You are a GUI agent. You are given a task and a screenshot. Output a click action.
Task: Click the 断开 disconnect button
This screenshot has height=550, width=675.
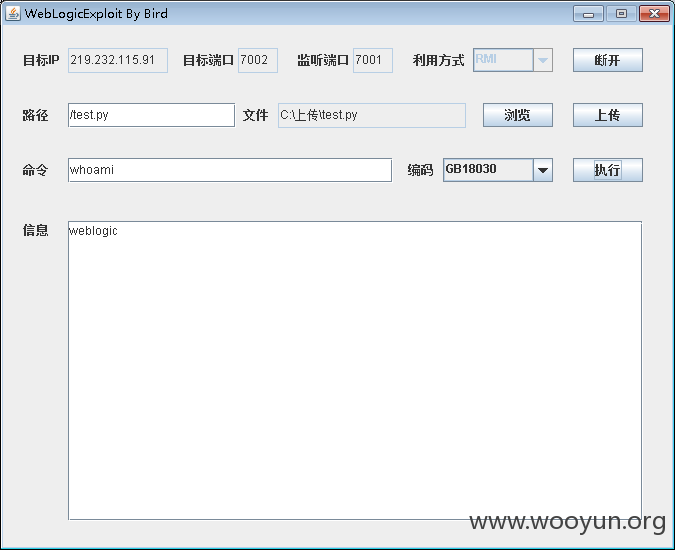click(x=607, y=60)
